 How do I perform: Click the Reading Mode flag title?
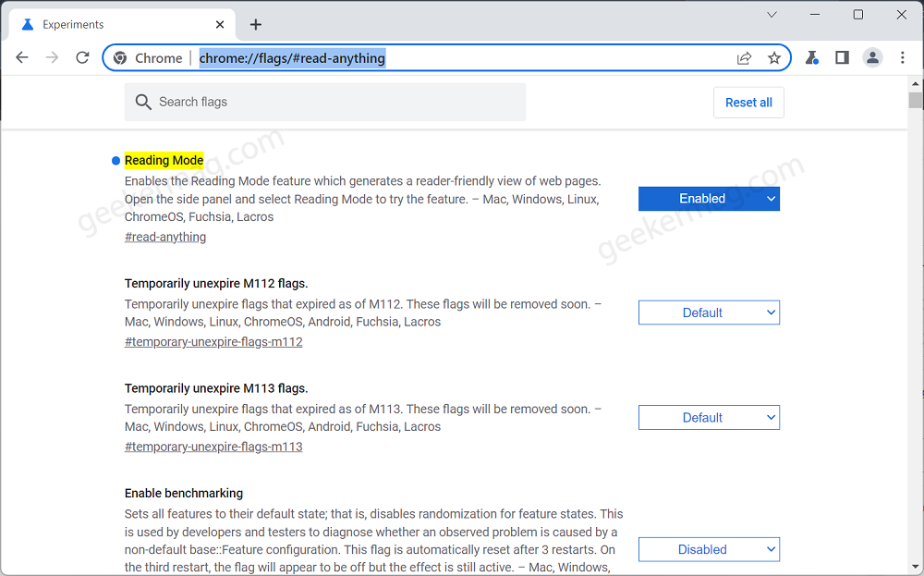[x=164, y=160]
